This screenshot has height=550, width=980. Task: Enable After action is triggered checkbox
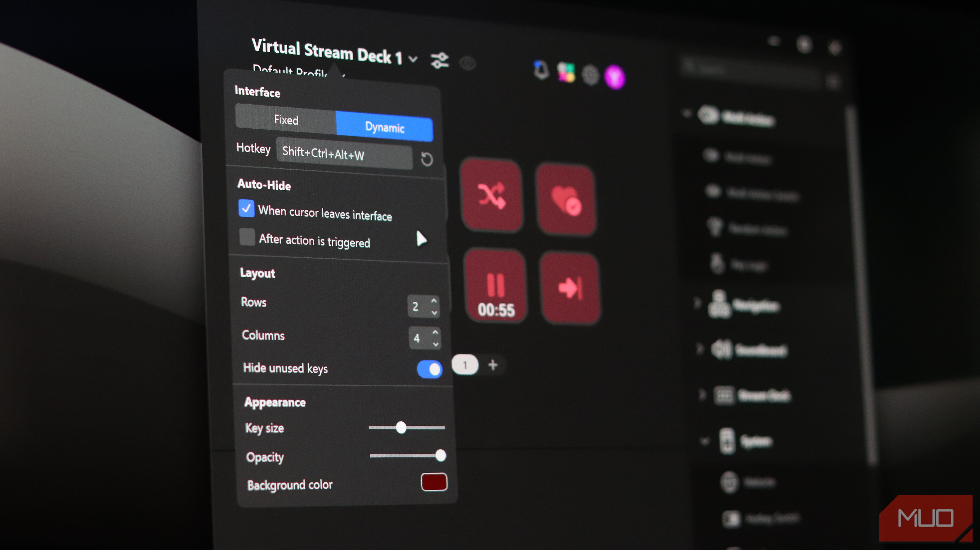coord(247,237)
